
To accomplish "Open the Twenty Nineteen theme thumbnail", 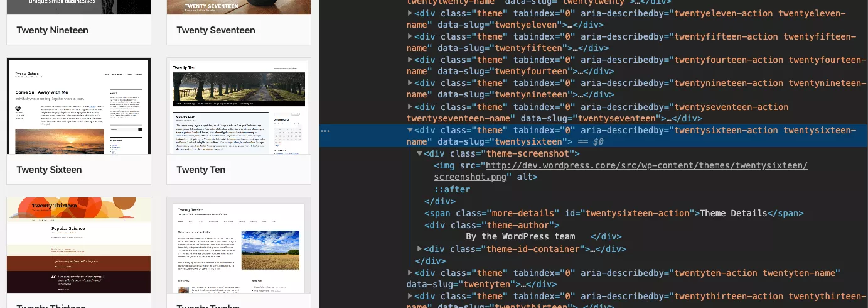I will tap(78, 7).
